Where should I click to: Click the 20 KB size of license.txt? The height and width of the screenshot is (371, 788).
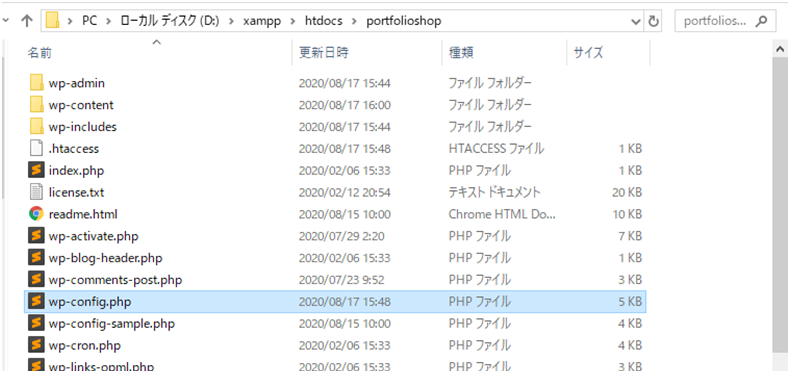point(626,192)
